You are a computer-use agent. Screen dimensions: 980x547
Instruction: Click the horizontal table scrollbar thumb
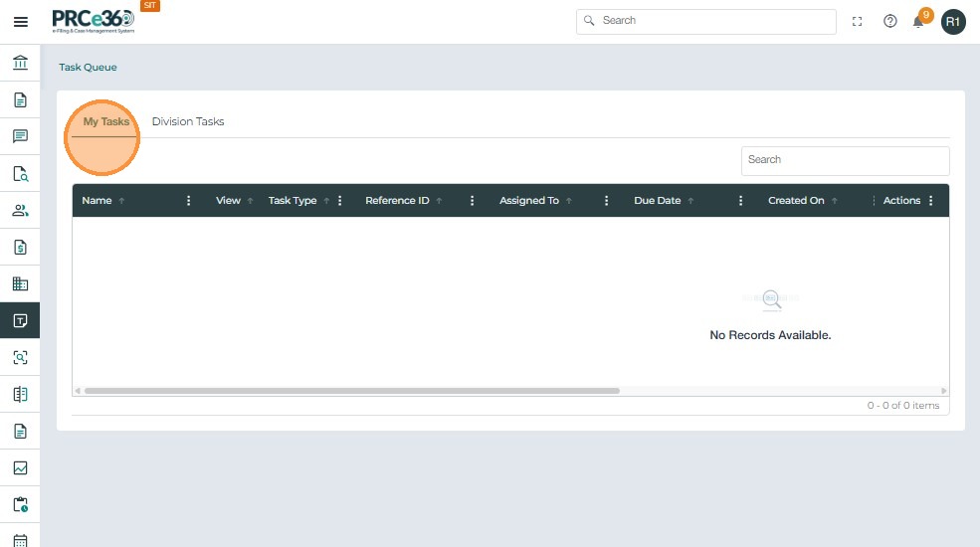pyautogui.click(x=352, y=391)
